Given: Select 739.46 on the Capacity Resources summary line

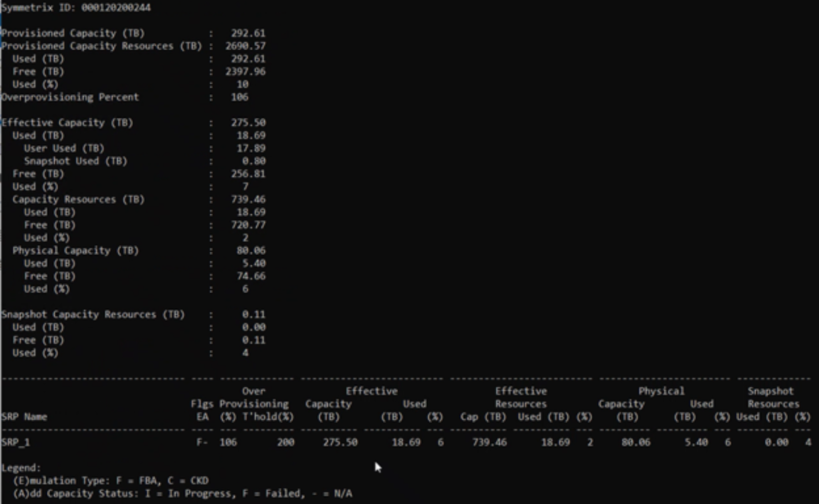Looking at the screenshot, I should tap(248, 200).
